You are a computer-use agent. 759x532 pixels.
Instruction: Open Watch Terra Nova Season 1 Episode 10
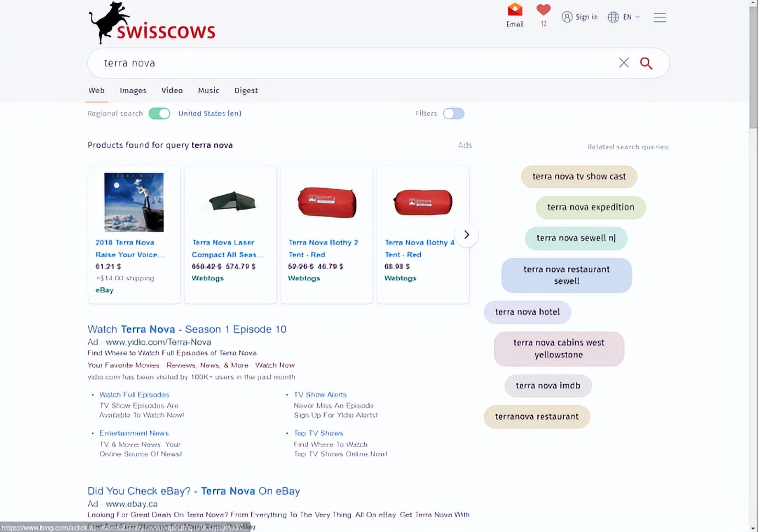(187, 329)
